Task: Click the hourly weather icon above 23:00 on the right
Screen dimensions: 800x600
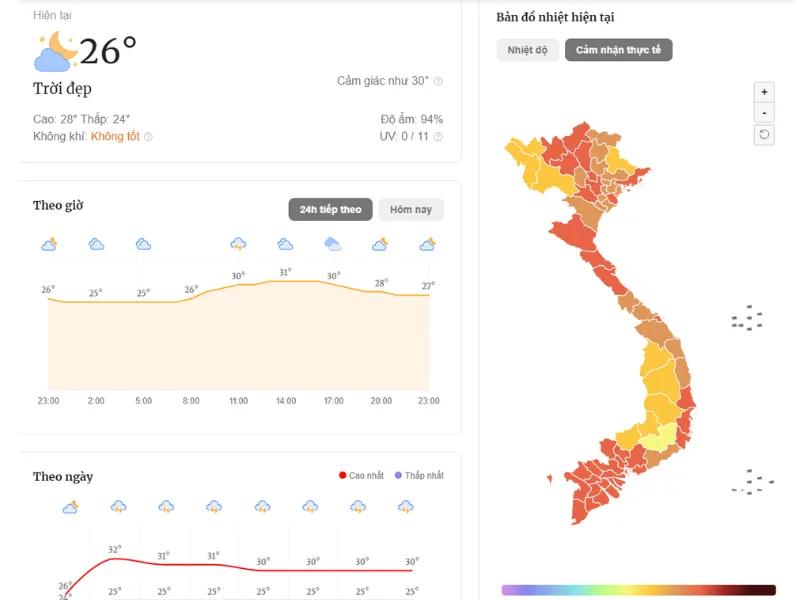Action: pyautogui.click(x=428, y=245)
